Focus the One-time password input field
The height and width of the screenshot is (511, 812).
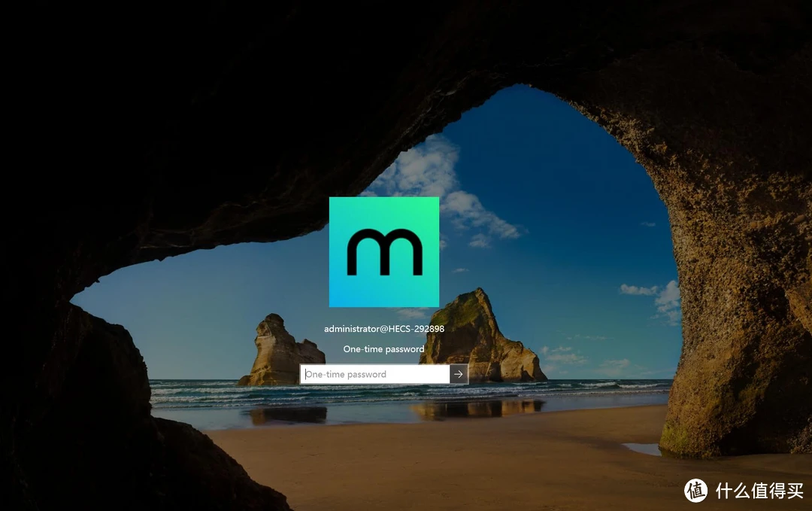374,374
